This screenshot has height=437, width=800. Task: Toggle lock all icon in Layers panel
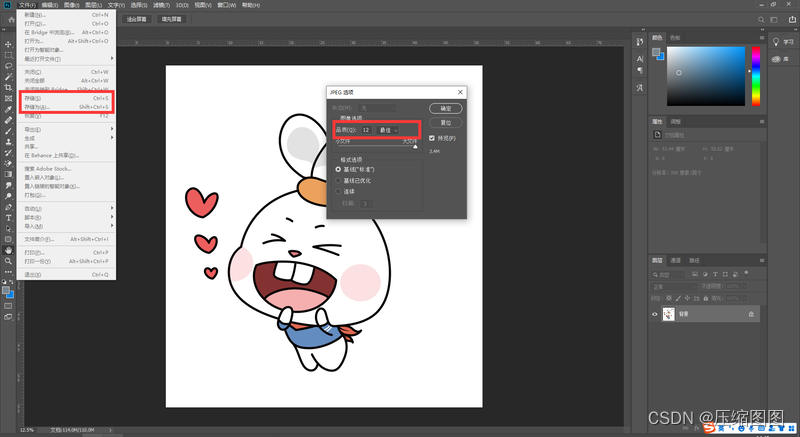tap(706, 298)
